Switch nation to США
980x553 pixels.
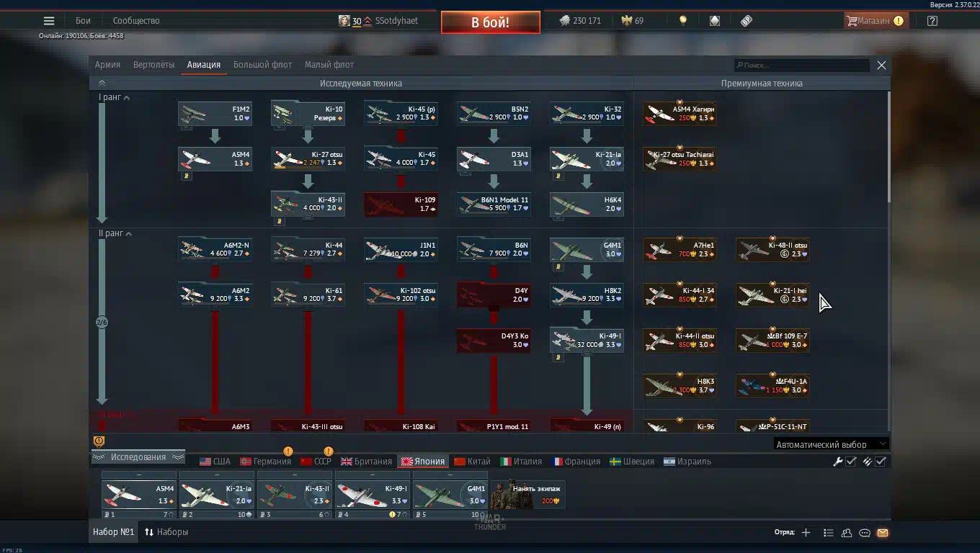click(215, 462)
